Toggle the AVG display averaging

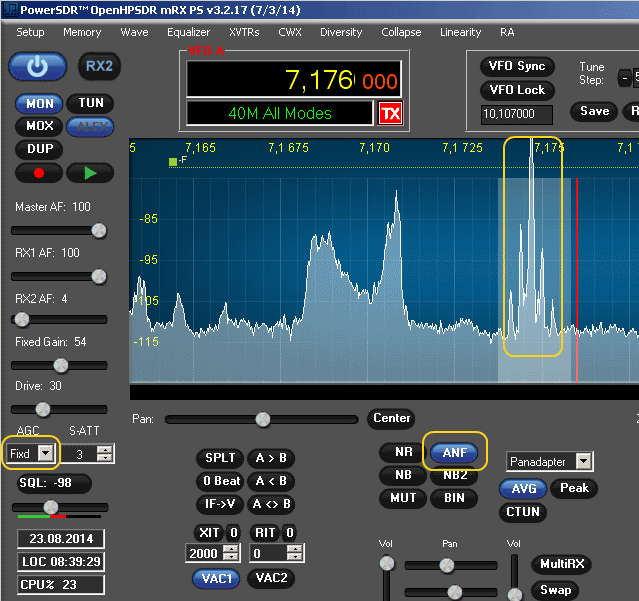pos(523,489)
